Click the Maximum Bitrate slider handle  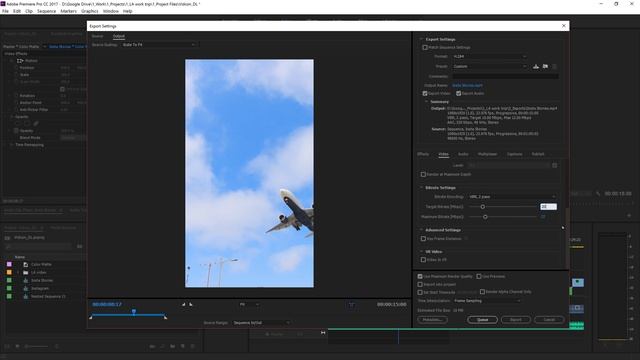click(485, 217)
